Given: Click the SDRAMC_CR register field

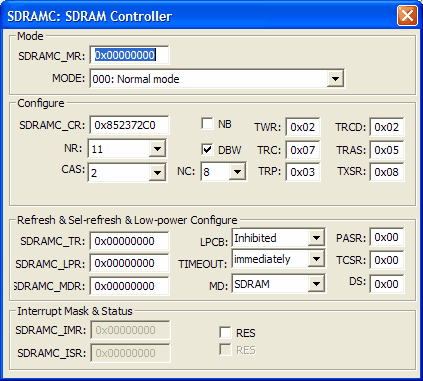Looking at the screenshot, I should tap(129, 125).
